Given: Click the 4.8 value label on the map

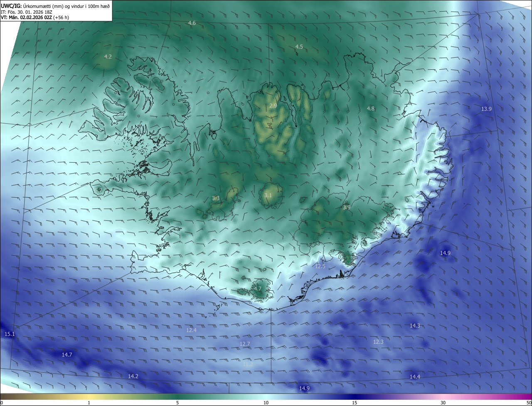Looking at the screenshot, I should coord(371,108).
